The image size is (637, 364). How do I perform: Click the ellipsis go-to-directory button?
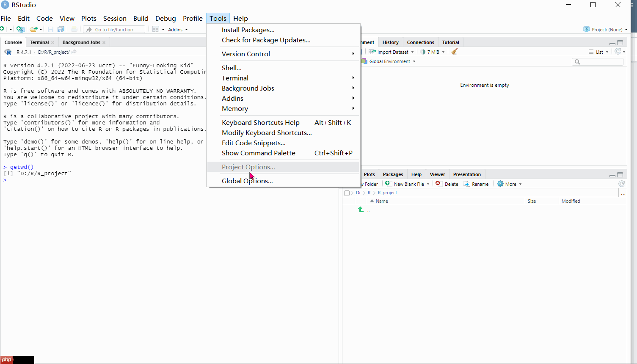point(623,193)
